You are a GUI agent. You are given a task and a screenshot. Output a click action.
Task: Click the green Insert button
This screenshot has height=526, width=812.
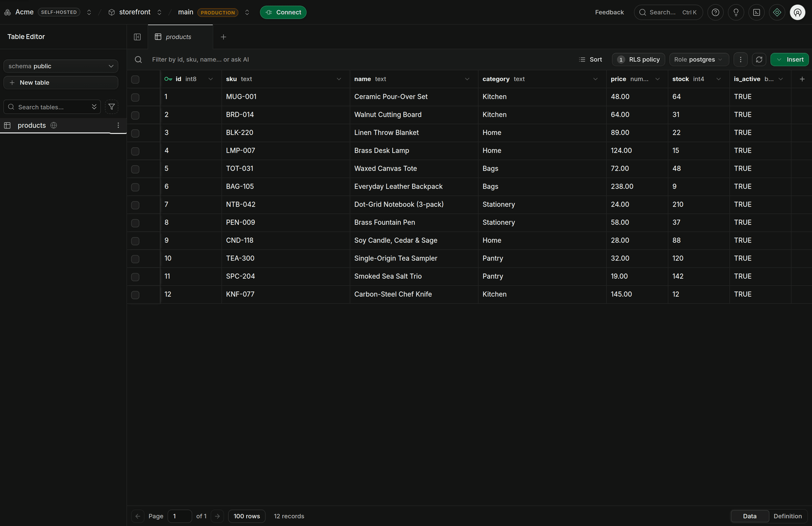click(789, 59)
